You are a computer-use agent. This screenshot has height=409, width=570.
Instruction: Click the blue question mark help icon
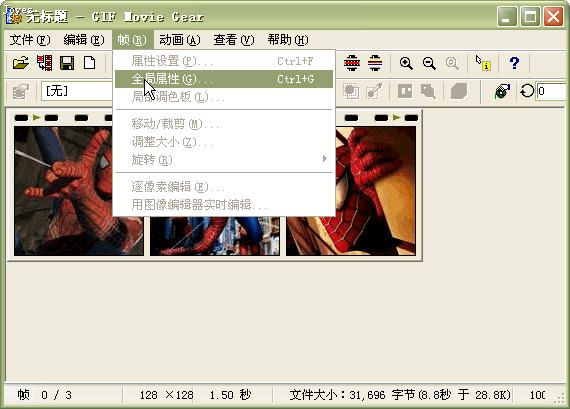[514, 63]
